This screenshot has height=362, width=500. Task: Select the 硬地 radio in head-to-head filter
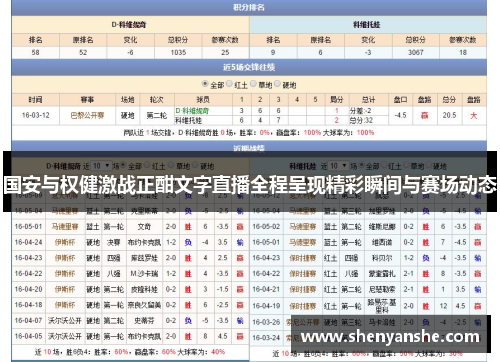point(277,84)
